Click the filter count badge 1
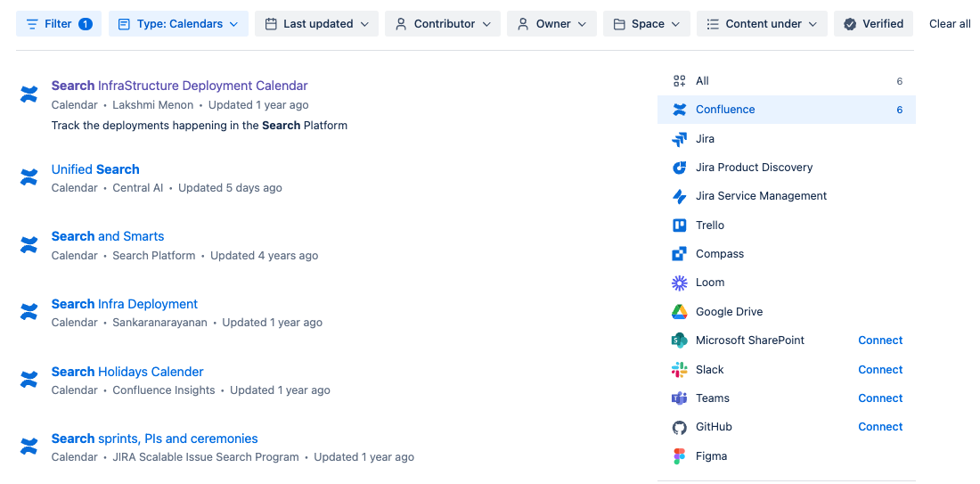Viewport: 980px width, 484px height. [86, 24]
